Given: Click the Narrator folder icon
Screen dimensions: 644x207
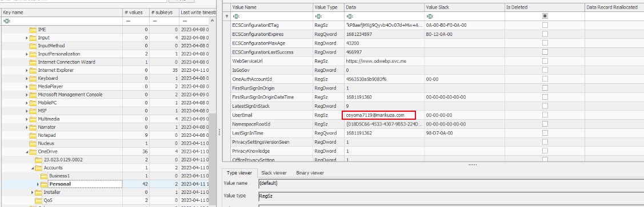Looking at the screenshot, I should click(x=33, y=127).
